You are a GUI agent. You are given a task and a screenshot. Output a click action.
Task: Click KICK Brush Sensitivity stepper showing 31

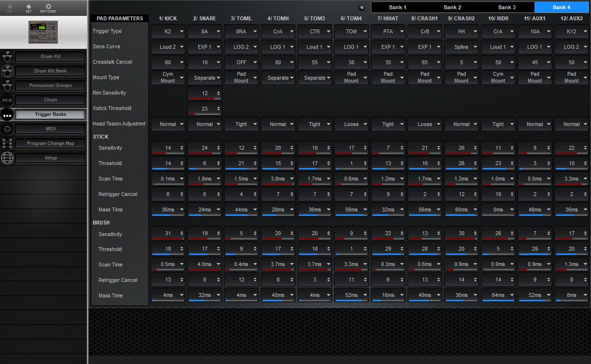pos(168,234)
